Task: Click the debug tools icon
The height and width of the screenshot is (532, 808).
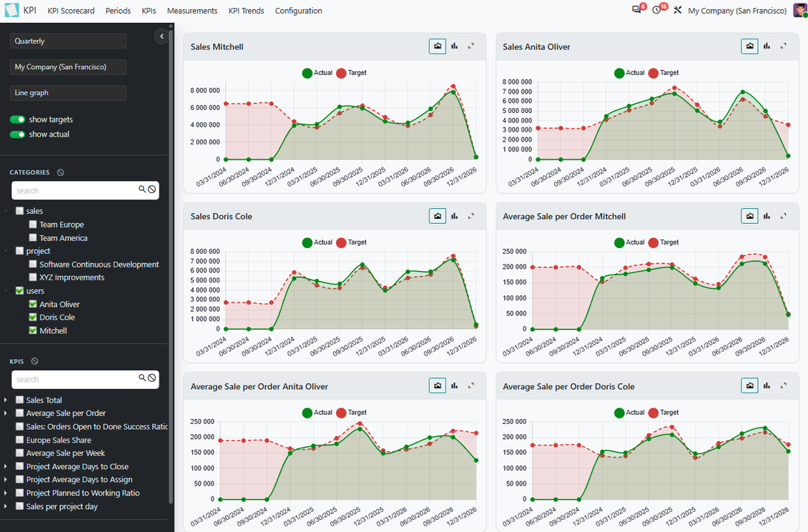Action: 677,10
